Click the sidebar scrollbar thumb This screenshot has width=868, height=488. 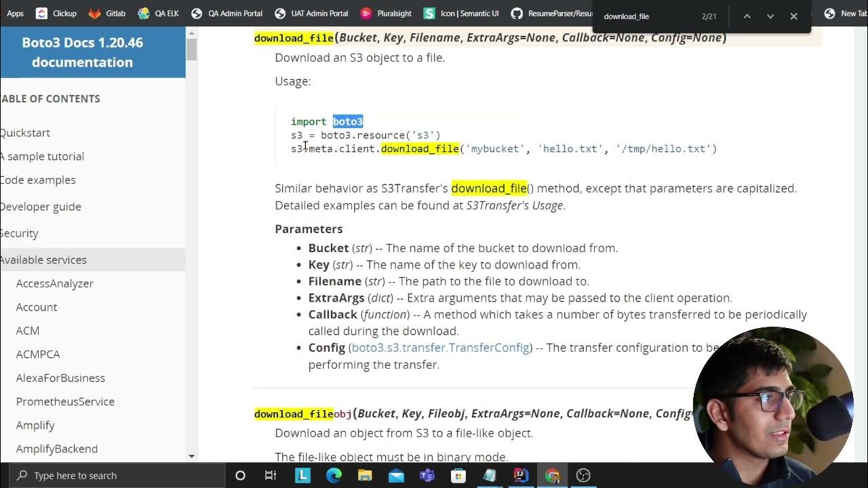tap(191, 49)
